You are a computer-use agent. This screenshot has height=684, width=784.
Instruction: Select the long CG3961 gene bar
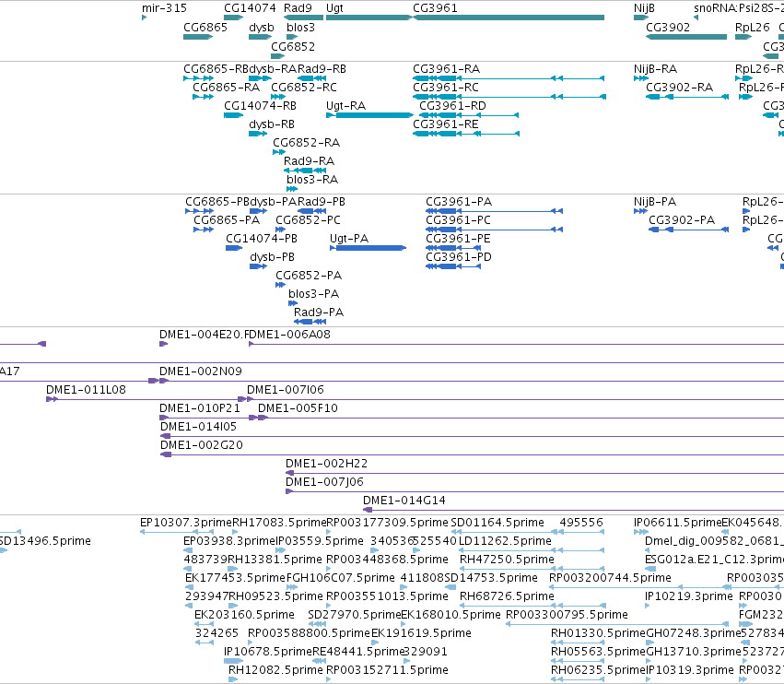tap(509, 18)
